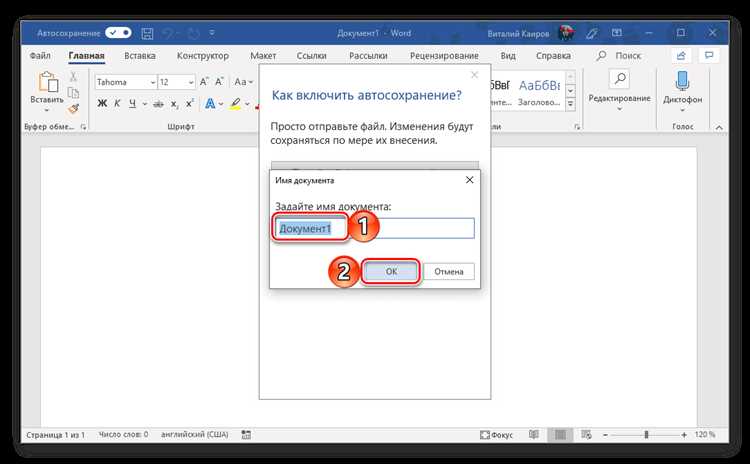Click the document name input field
The height and width of the screenshot is (464, 750).
click(375, 228)
